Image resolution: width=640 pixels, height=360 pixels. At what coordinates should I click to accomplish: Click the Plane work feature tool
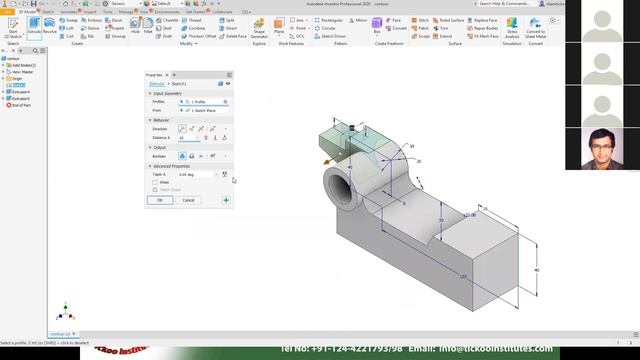pyautogui.click(x=279, y=26)
